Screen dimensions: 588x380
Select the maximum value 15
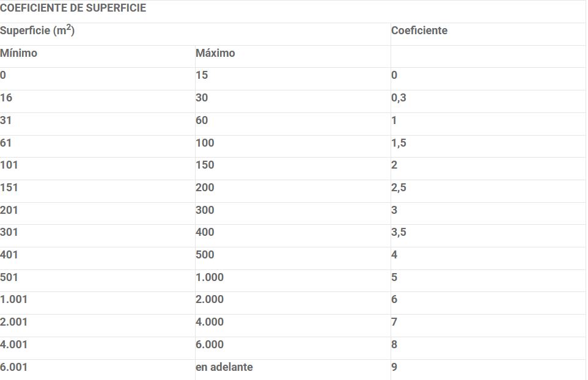(202, 75)
